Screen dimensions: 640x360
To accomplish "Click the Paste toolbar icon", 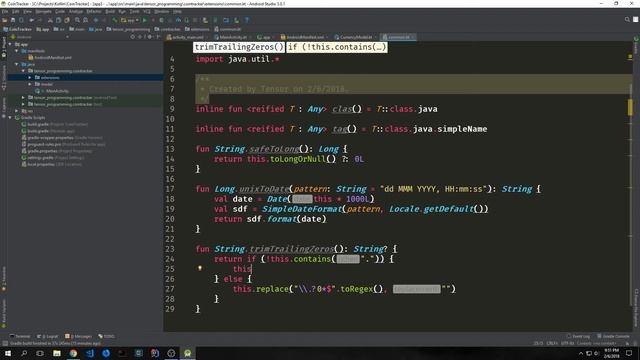I will coord(67,20).
